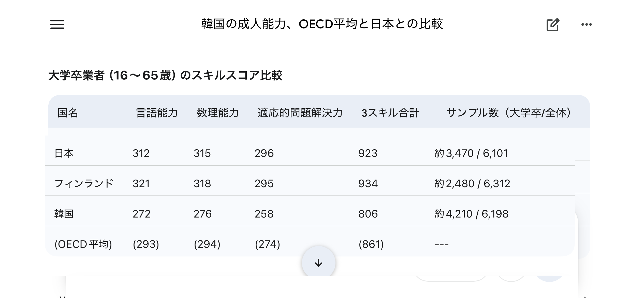Select the 大学卒業者 skill score comparison heading
This screenshot has height=298, width=644.
pos(165,76)
